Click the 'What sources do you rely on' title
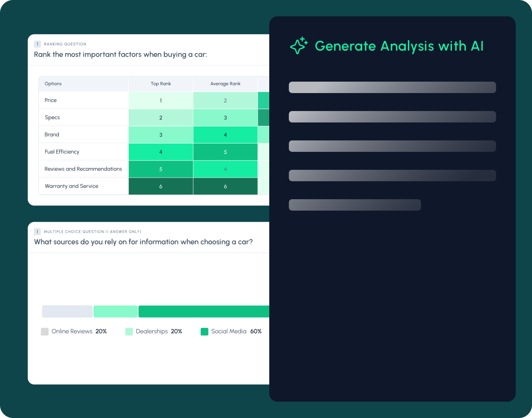 (143, 242)
